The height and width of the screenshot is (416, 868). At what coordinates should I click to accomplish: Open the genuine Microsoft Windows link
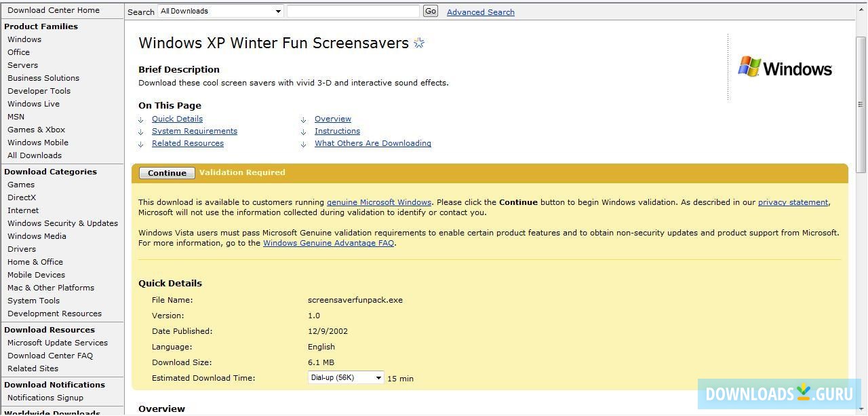(379, 202)
